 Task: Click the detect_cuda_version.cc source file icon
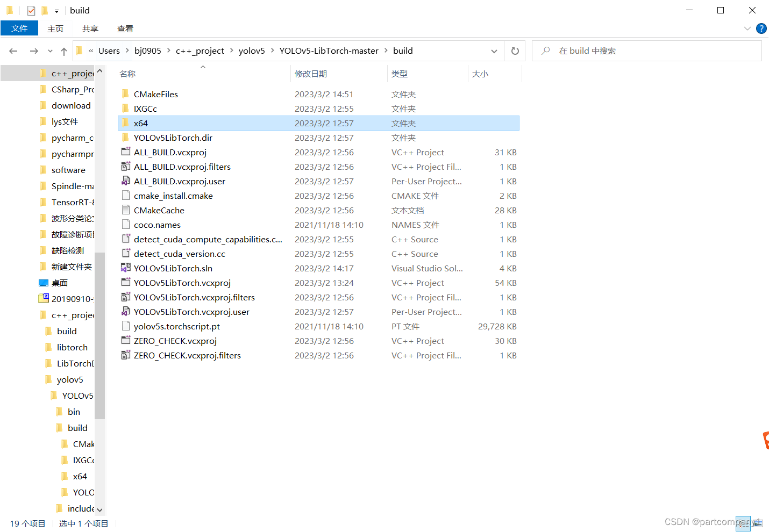(126, 254)
